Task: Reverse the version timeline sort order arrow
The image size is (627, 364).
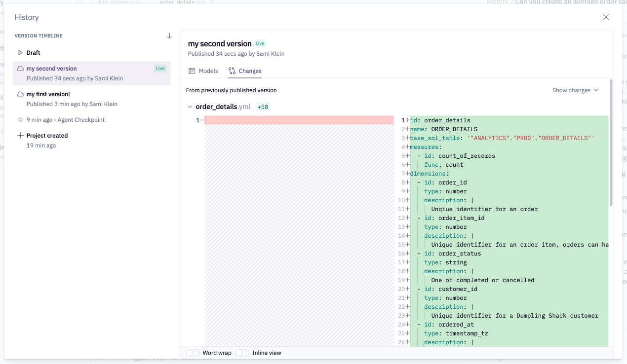Action: tap(169, 36)
